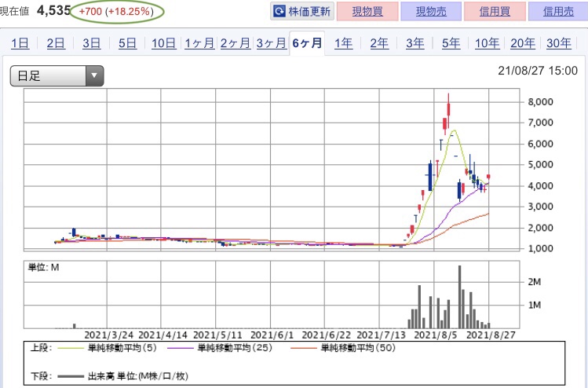Select the 3日 chart period tab
The height and width of the screenshot is (388, 588).
coord(92,43)
